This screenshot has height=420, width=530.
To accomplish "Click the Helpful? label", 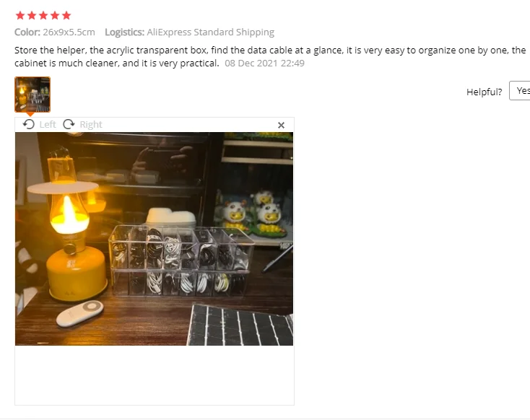I will [484, 92].
